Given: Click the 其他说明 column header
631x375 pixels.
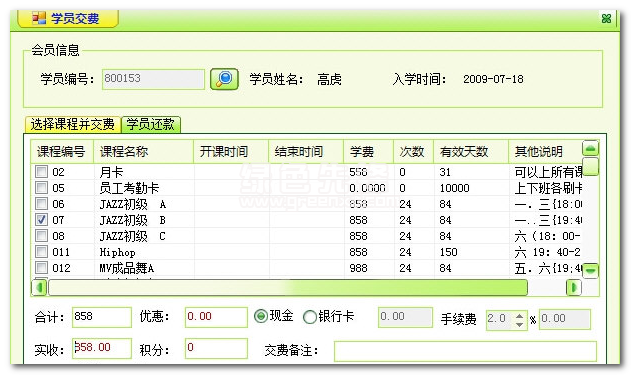Looking at the screenshot, I should [x=545, y=151].
